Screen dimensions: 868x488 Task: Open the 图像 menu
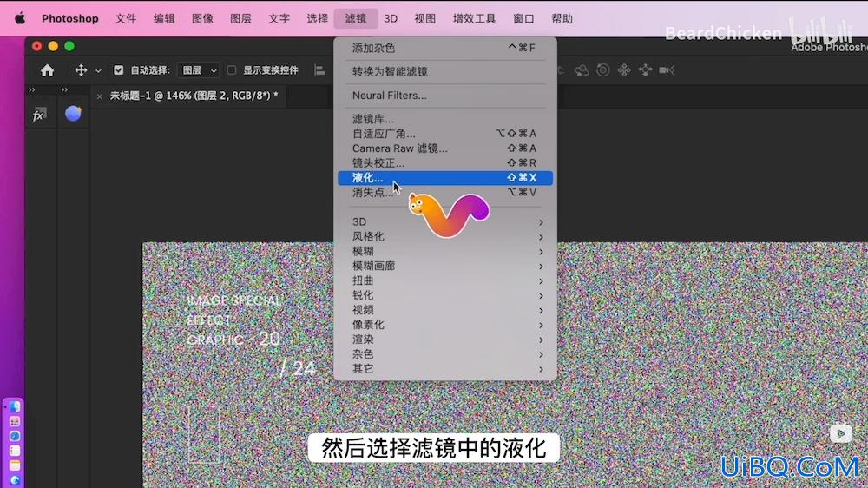tap(202, 18)
